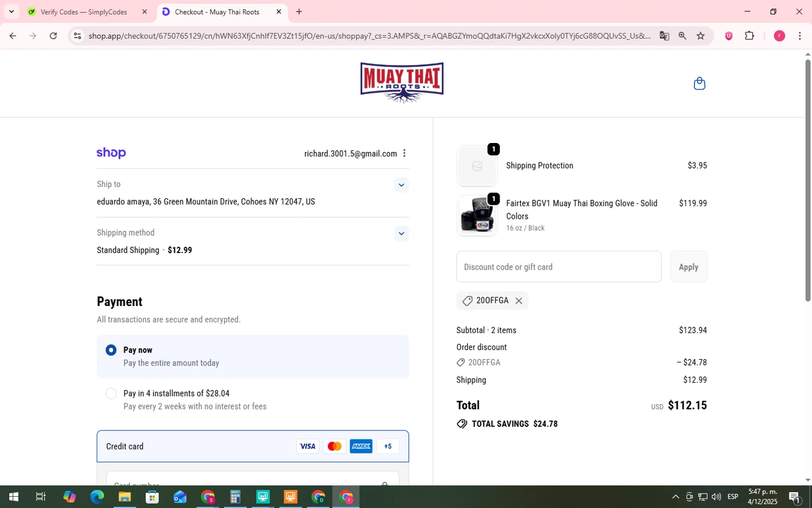
Task: Open Task View in the taskbar
Action: click(41, 497)
